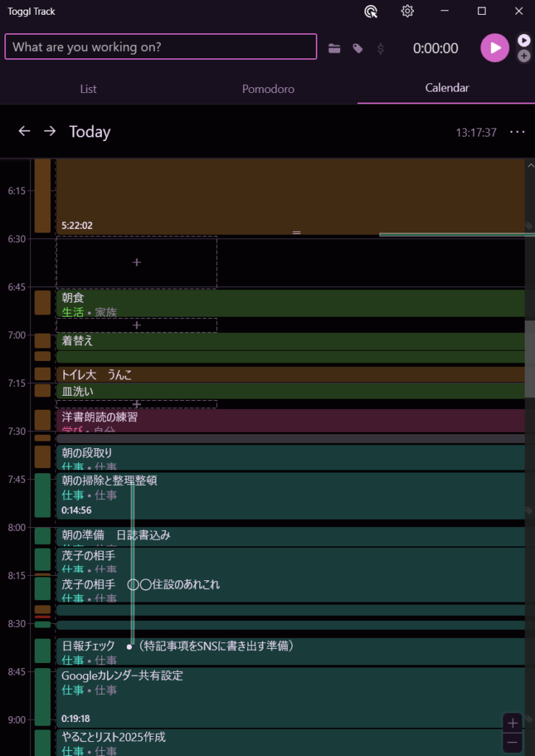
Task: Zoom out the calendar with minus button
Action: click(513, 741)
